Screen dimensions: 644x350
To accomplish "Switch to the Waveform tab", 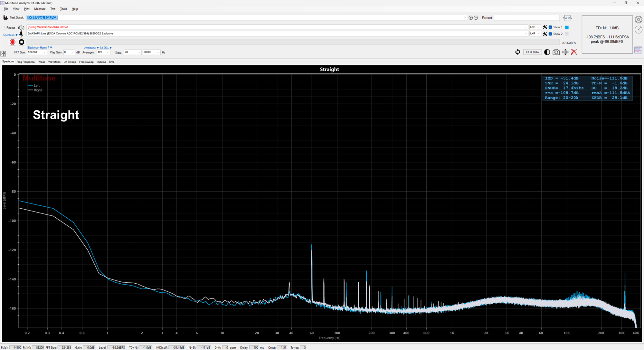I will tap(54, 62).
